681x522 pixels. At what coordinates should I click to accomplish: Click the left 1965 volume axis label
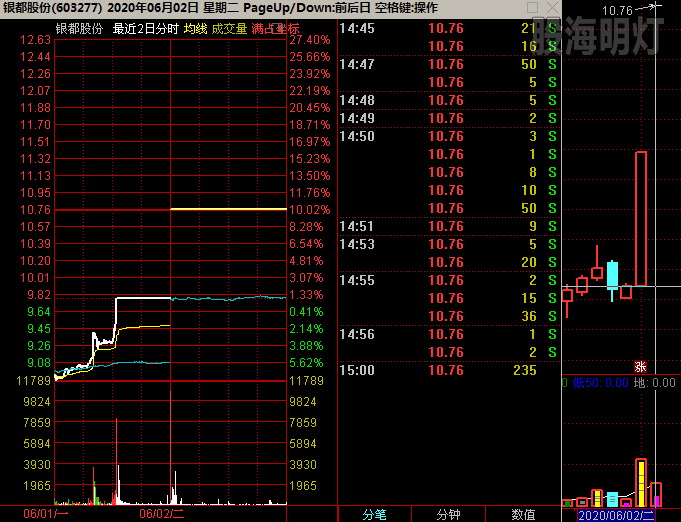click(x=37, y=486)
